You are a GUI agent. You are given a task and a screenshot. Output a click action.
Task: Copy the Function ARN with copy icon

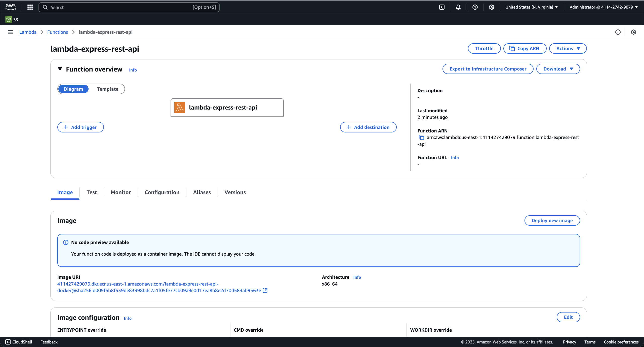pos(421,137)
